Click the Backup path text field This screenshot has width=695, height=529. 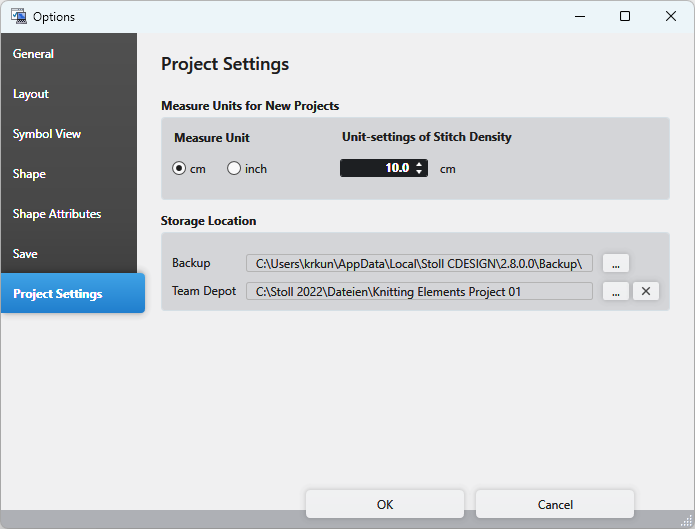[x=419, y=263]
